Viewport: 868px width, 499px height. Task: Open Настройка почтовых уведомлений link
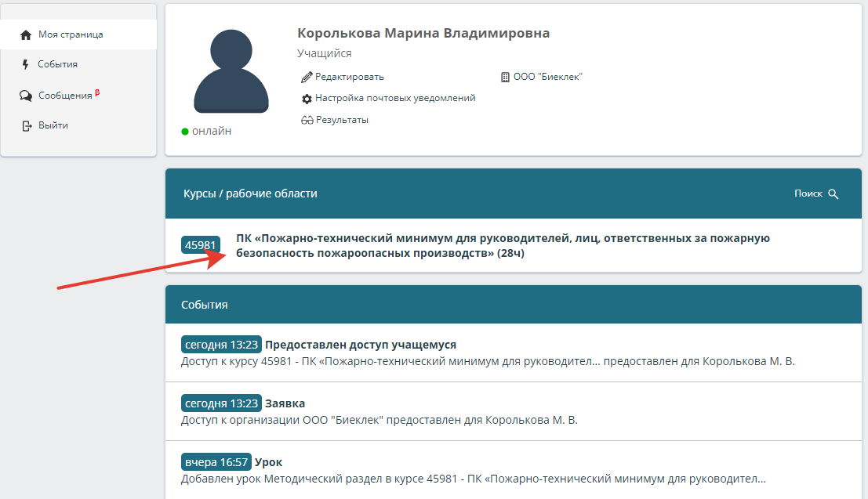[395, 99]
